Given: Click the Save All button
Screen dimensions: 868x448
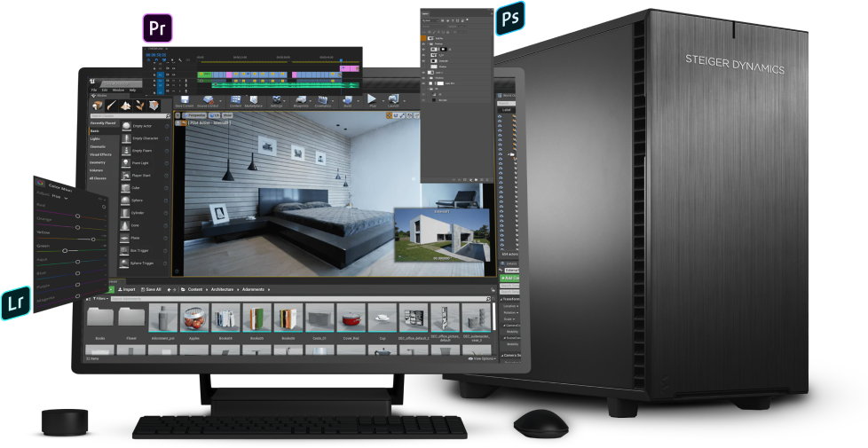Looking at the screenshot, I should pyautogui.click(x=151, y=289).
